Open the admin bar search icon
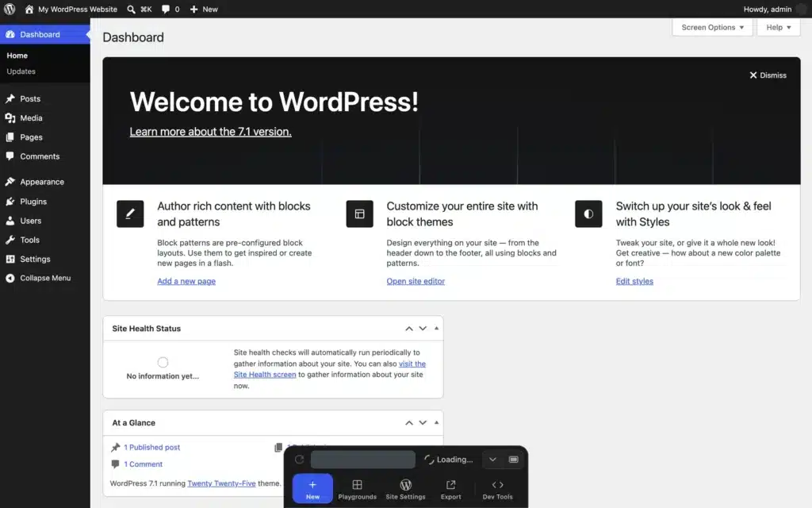Screen dimensions: 812x508 pyautogui.click(x=132, y=9)
